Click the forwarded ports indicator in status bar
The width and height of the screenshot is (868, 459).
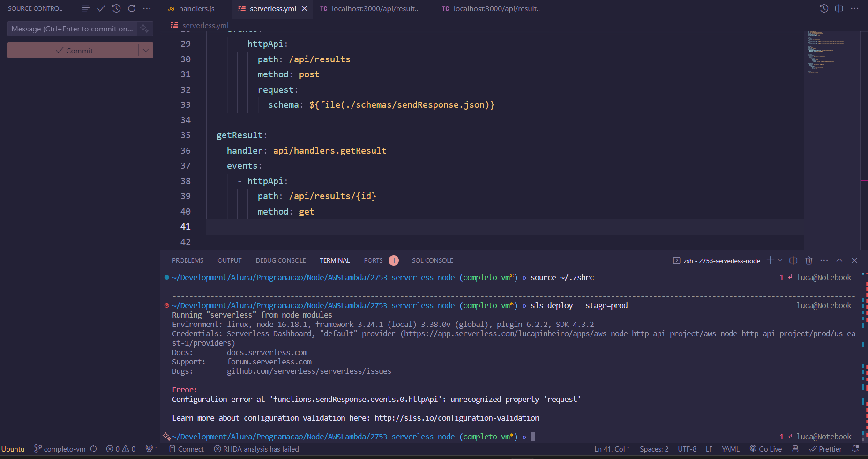tap(152, 449)
